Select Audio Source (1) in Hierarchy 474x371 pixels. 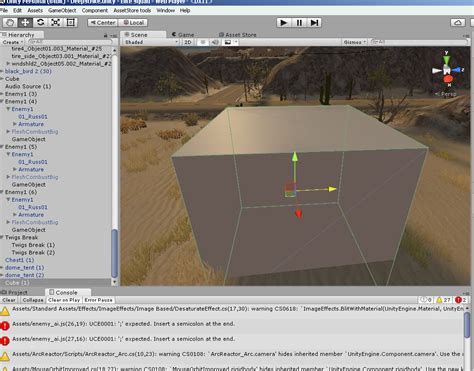point(28,86)
